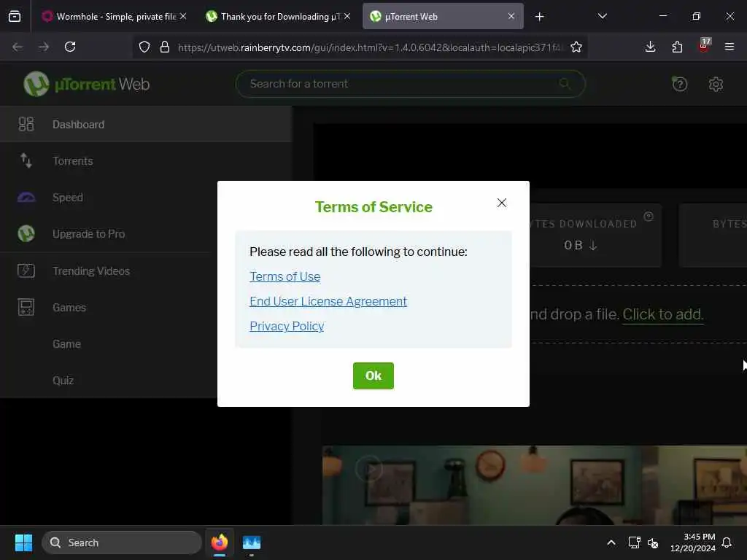The image size is (747, 560).
Task: Open the Quiz sidebar sub-item
Action: [63, 381]
